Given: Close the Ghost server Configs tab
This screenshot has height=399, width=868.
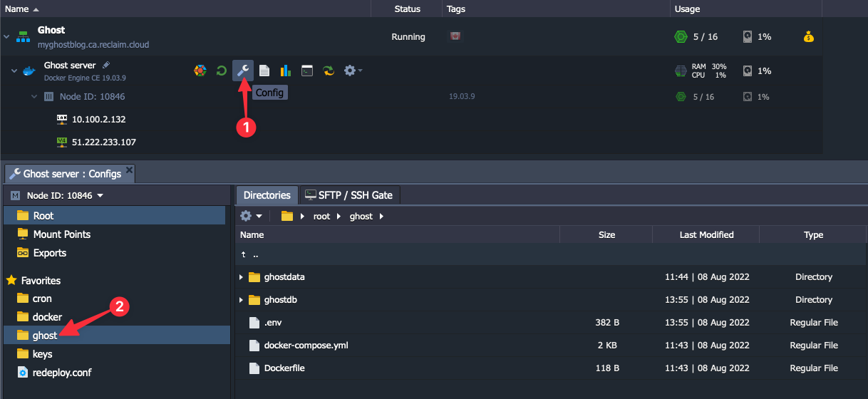Looking at the screenshot, I should 129,170.
